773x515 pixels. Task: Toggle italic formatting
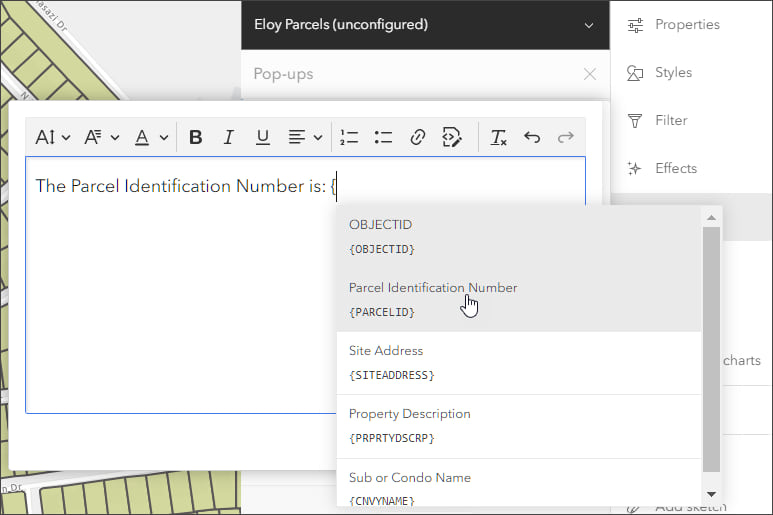point(228,137)
